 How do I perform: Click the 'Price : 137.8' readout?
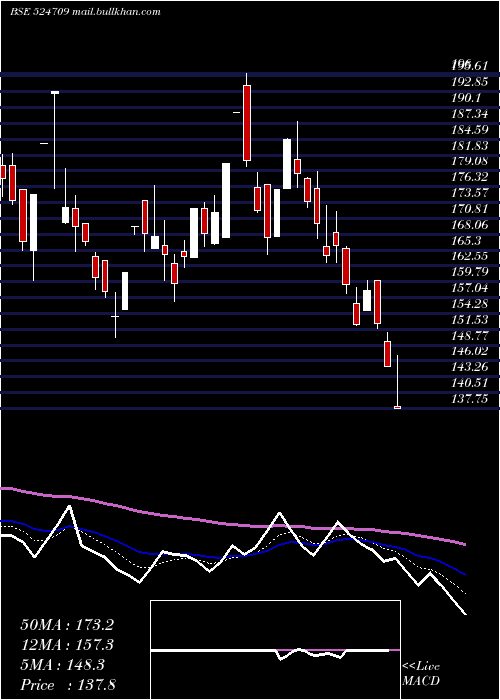70,685
